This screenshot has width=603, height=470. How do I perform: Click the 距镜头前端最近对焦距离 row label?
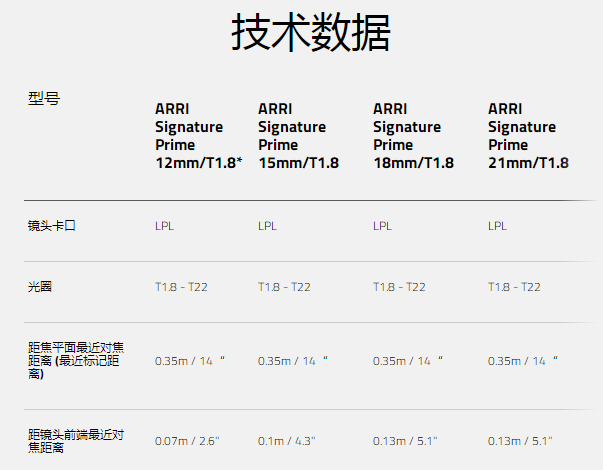(76, 441)
